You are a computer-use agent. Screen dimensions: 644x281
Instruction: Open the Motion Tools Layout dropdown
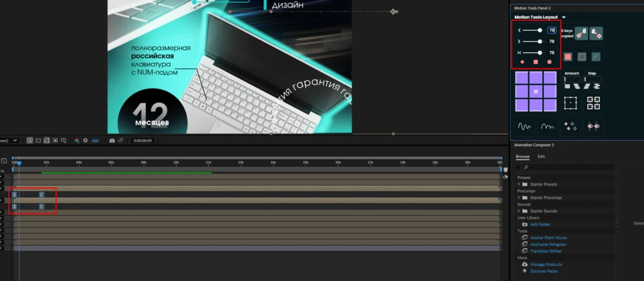click(564, 17)
